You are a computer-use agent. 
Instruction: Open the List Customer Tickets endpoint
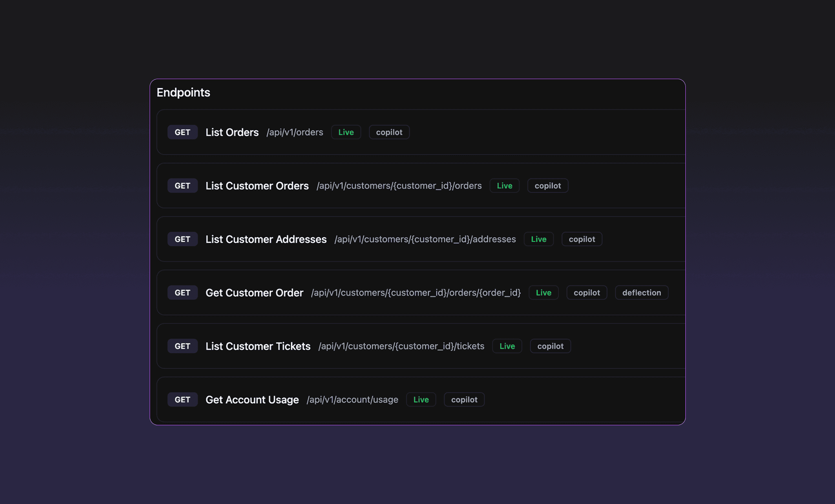258,346
